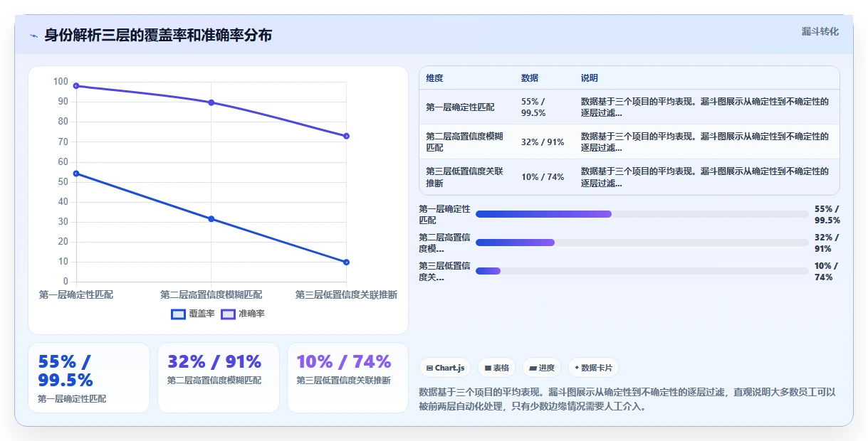This screenshot has height=441, width=868.
Task: Open the 32% / 91% data card
Action: (x=219, y=378)
